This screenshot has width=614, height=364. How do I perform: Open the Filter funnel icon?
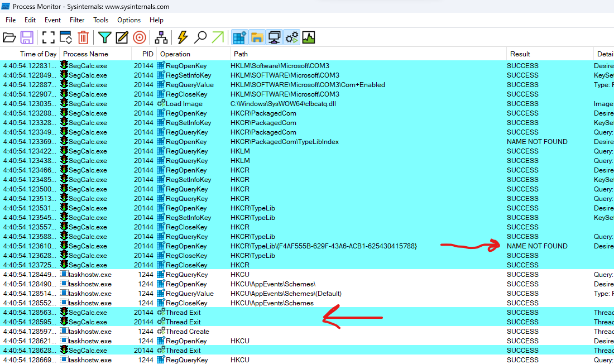click(104, 37)
